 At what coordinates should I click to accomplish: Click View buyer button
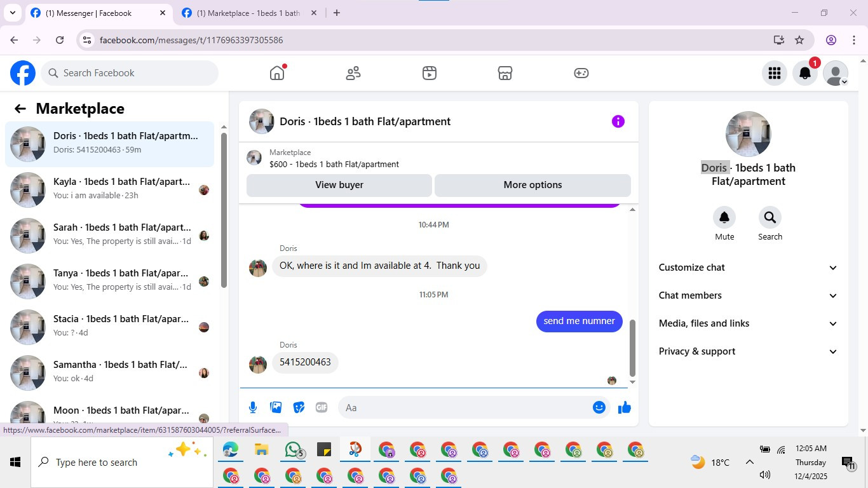pyautogui.click(x=339, y=185)
